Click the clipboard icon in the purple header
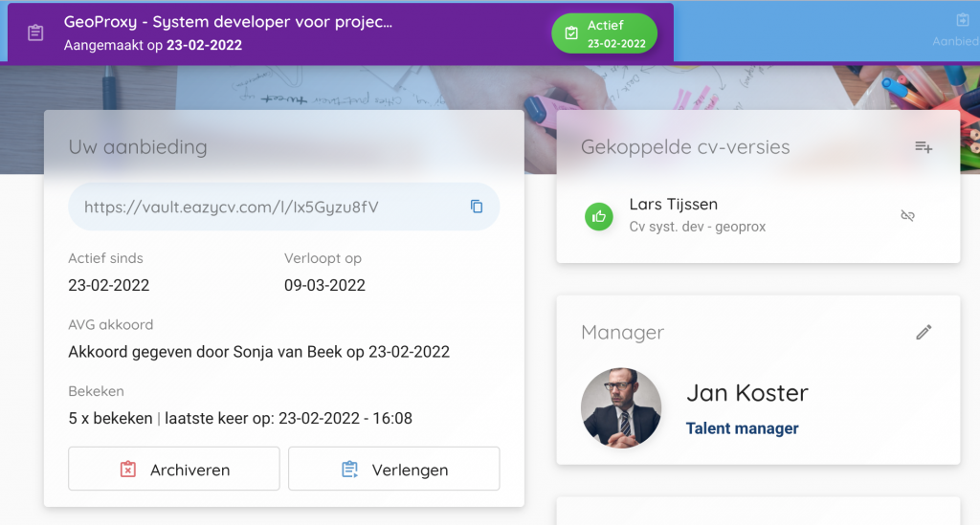980x525 pixels. 35,33
